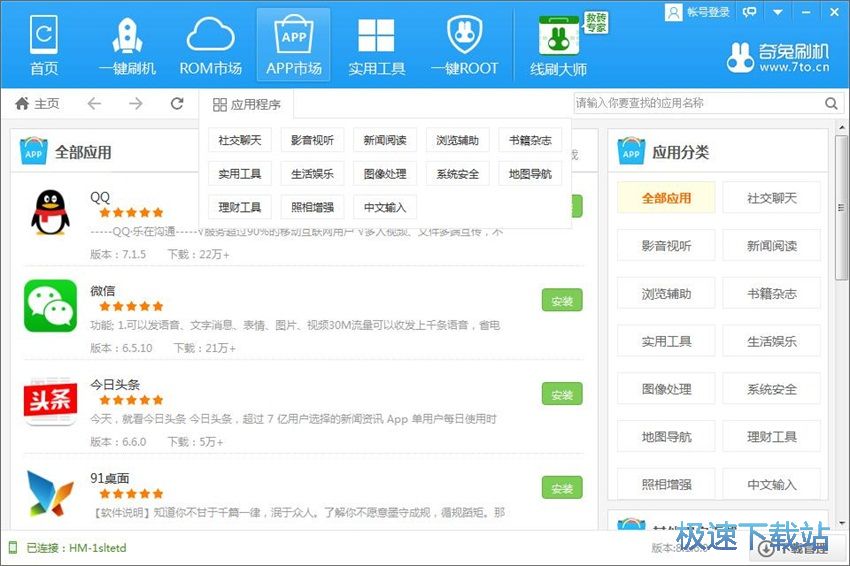Select 地图导航 in 应用分类 sidebar
This screenshot has width=850, height=566.
coord(666,436)
